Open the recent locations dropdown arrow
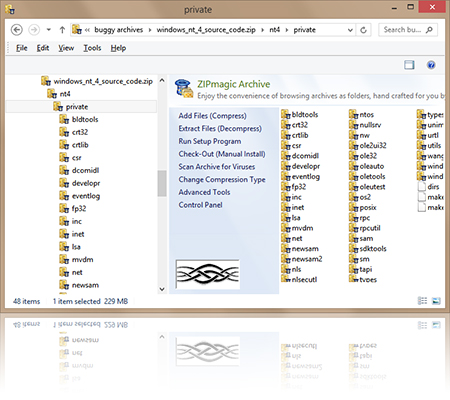The width and height of the screenshot is (450, 400). click(49, 30)
